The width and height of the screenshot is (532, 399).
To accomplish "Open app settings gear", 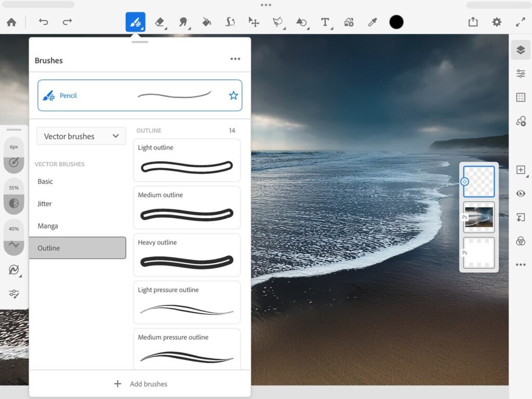I will (x=497, y=22).
